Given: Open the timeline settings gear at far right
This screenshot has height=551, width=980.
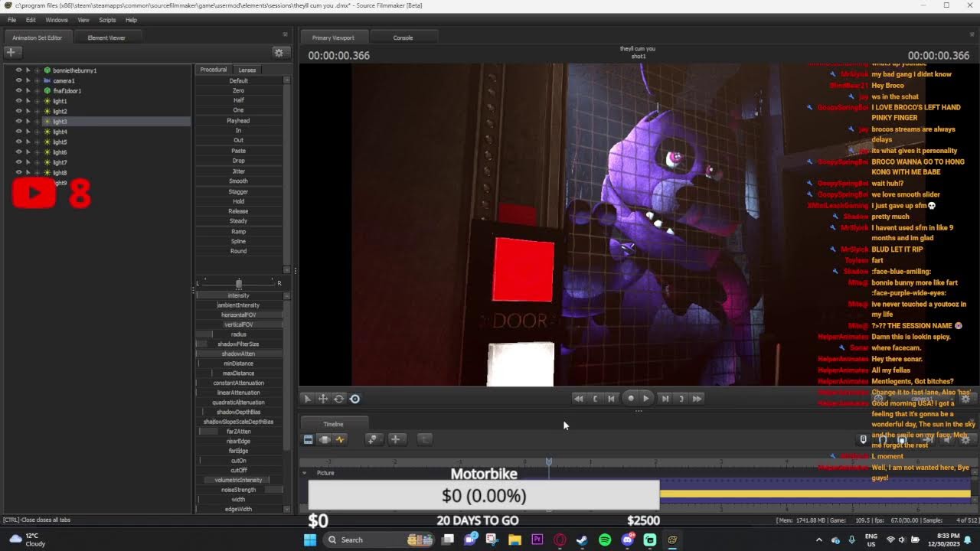Looking at the screenshot, I should 965,439.
